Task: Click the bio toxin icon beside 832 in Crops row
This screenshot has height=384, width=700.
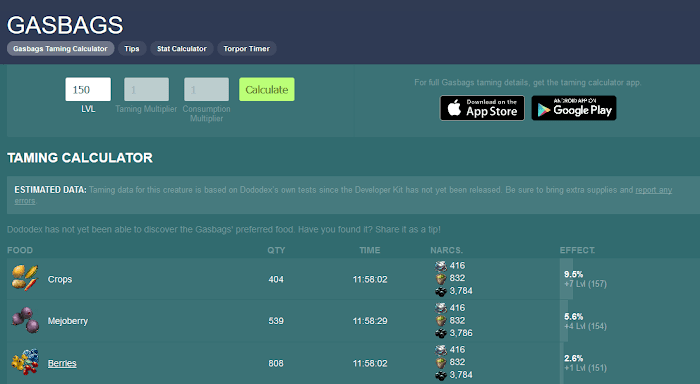Action: pyautogui.click(x=441, y=279)
